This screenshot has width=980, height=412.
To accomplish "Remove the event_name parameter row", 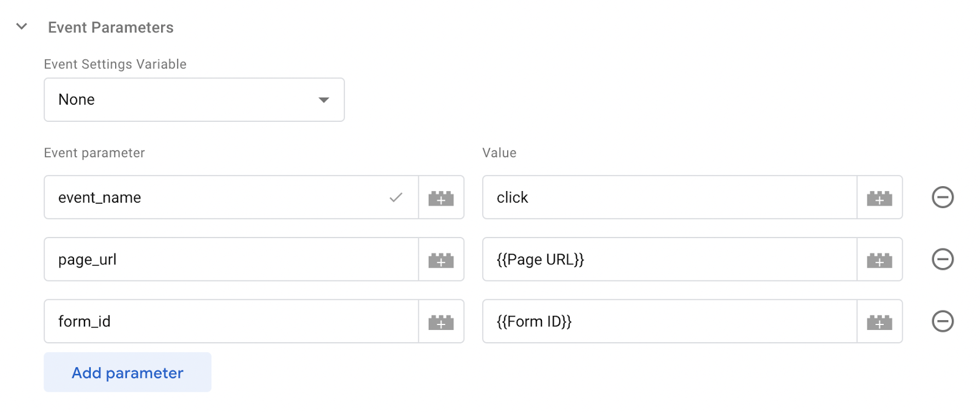I will tap(942, 197).
